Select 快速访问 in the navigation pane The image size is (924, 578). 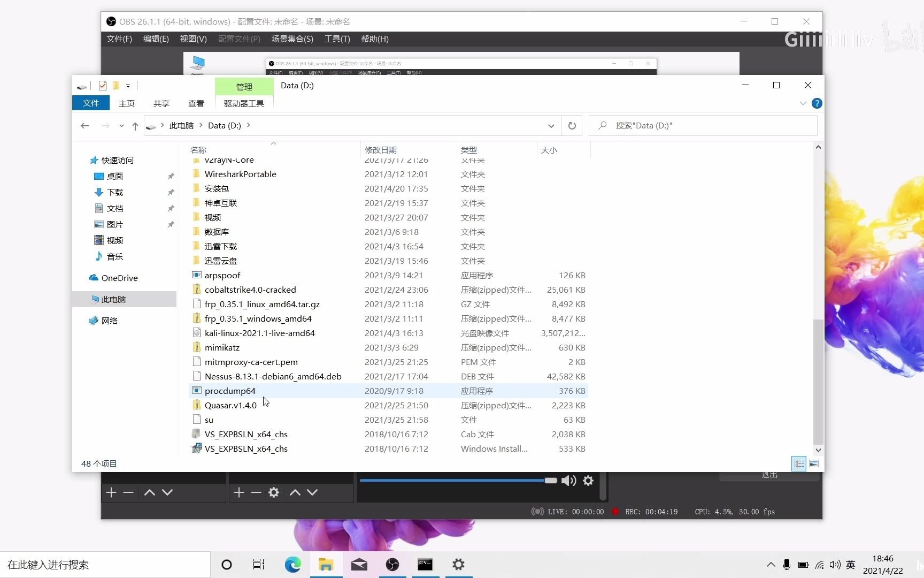click(x=117, y=160)
